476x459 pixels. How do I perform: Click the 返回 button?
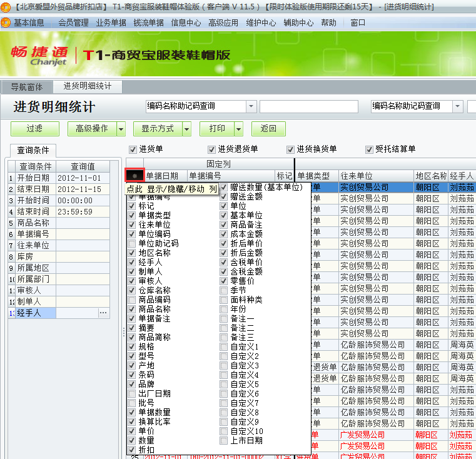(x=268, y=129)
